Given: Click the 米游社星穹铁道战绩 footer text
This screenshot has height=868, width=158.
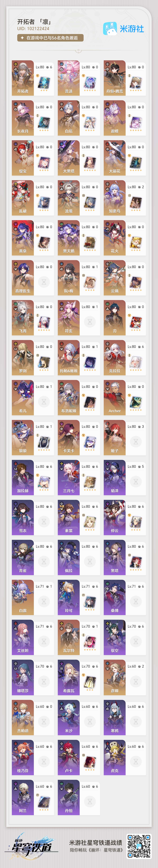Looking at the screenshot, I should pos(96,842).
